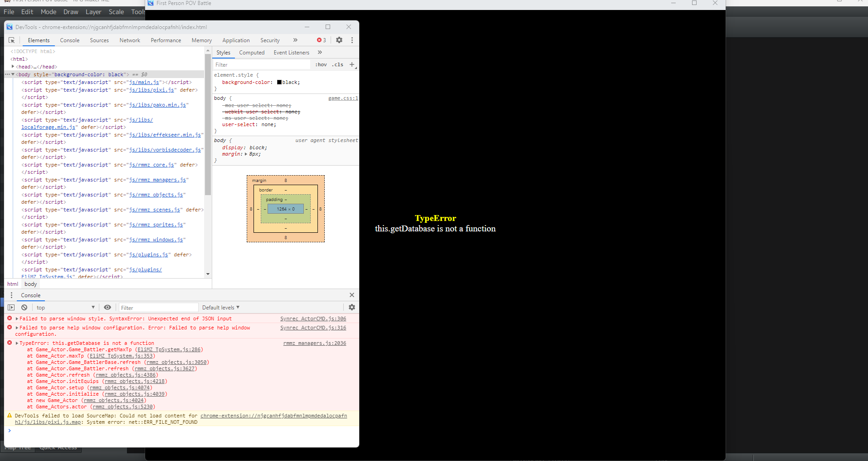The height and width of the screenshot is (461, 868).
Task: Maximize the DevTools window
Action: (328, 27)
